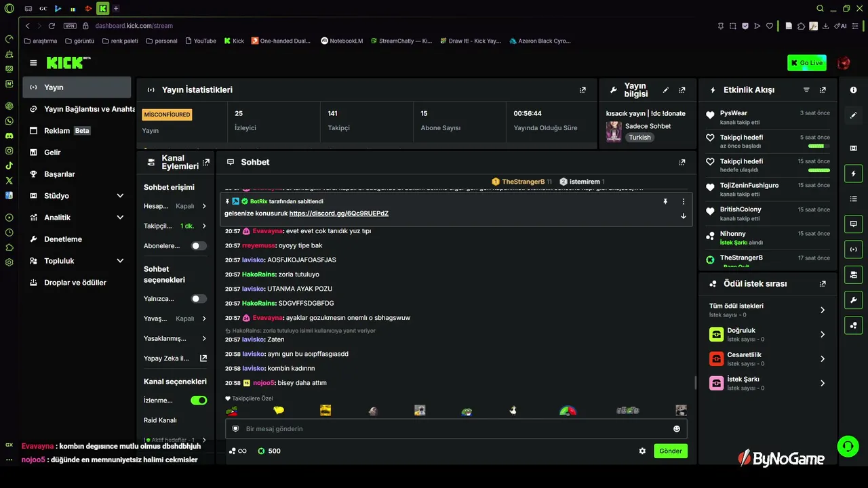
Task: Send the message with Gönder button
Action: tap(671, 451)
